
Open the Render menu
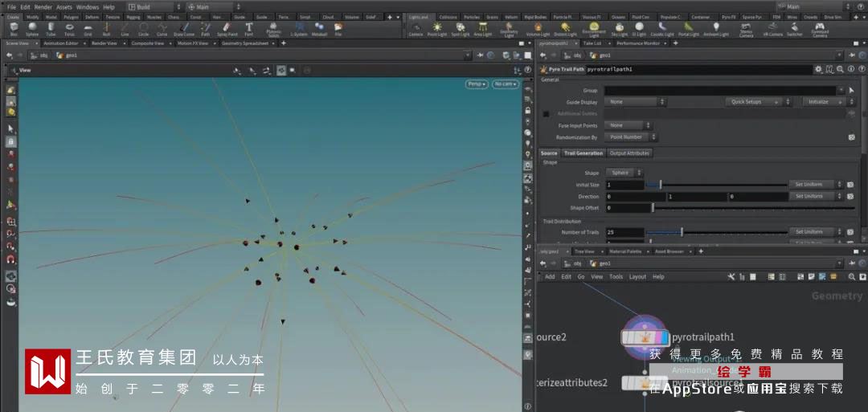click(43, 6)
